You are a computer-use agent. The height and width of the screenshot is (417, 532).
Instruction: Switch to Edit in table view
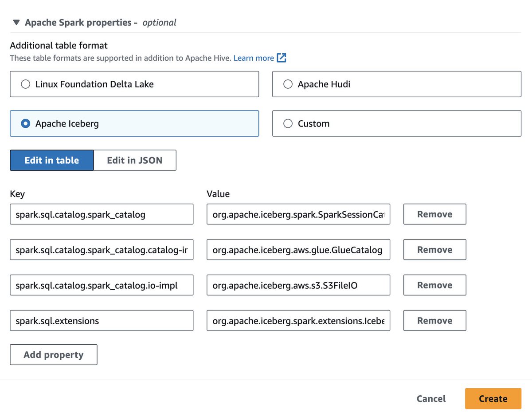click(x=52, y=160)
